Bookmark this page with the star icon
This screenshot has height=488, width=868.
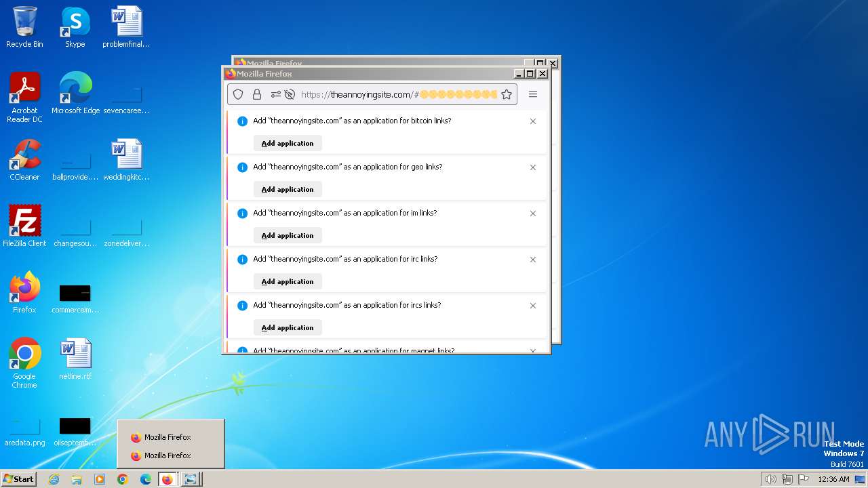(x=507, y=94)
